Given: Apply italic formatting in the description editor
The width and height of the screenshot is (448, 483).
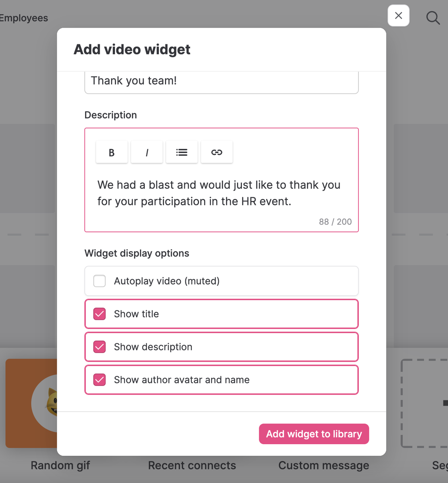Looking at the screenshot, I should (x=147, y=152).
